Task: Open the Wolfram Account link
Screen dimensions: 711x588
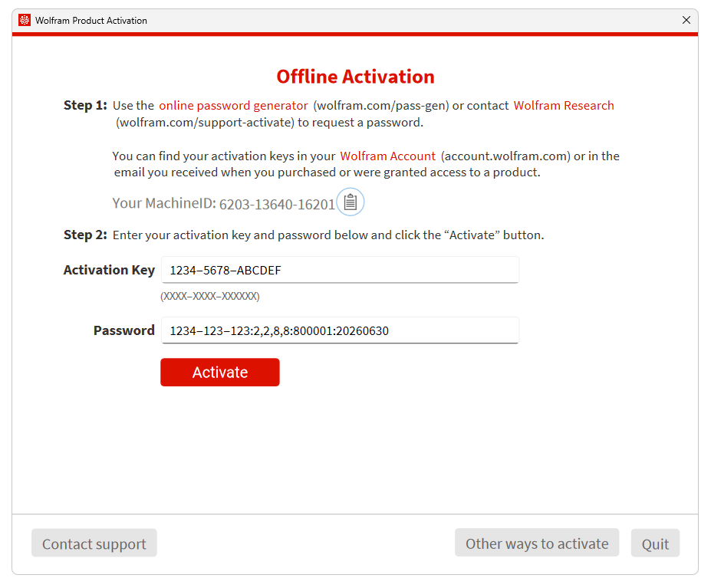Action: (x=387, y=156)
